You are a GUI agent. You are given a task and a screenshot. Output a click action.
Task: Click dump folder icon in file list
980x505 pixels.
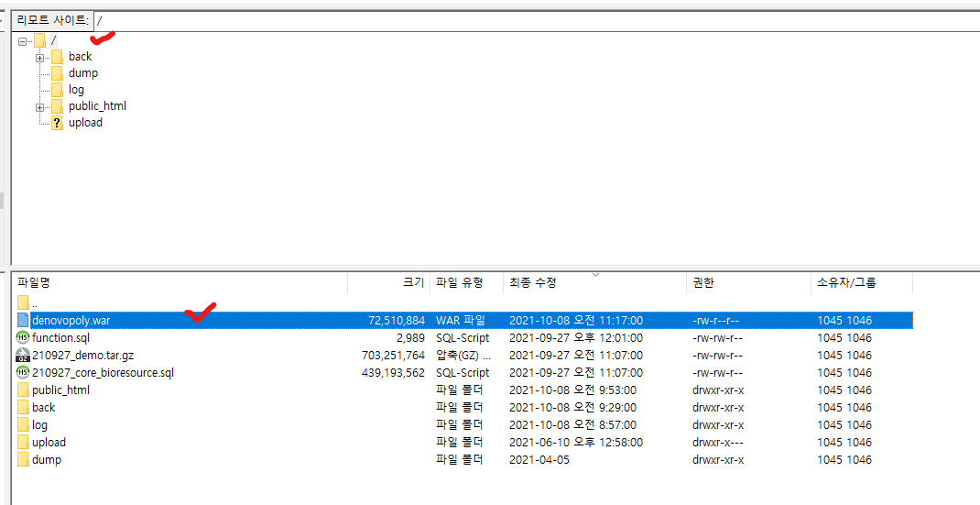[x=23, y=460]
